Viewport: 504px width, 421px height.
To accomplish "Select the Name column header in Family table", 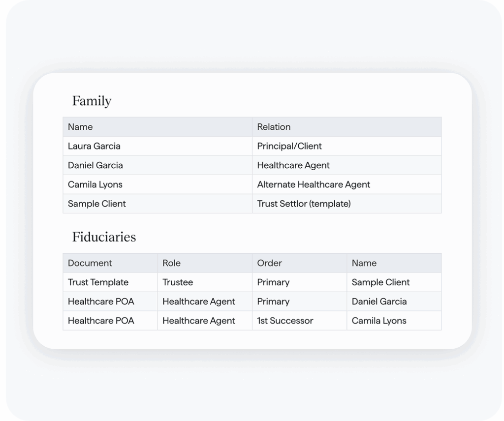I will (x=157, y=127).
